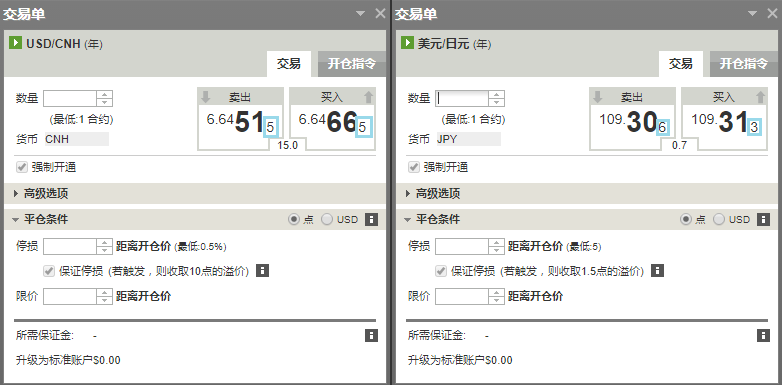This screenshot has height=385, width=782.
Task: Click 停损 input field in USD/CNH panel
Action: [70, 246]
